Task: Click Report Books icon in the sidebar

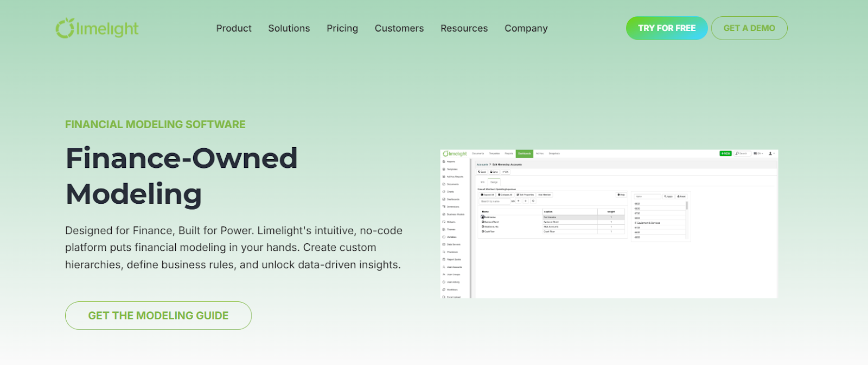Action: [x=444, y=260]
